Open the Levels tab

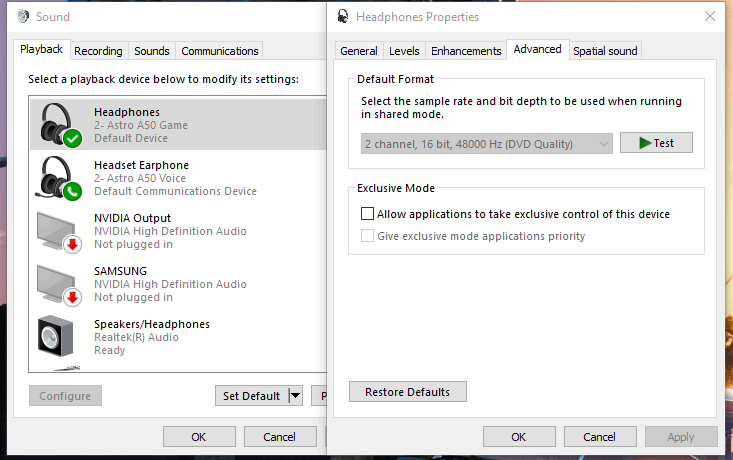click(x=404, y=51)
